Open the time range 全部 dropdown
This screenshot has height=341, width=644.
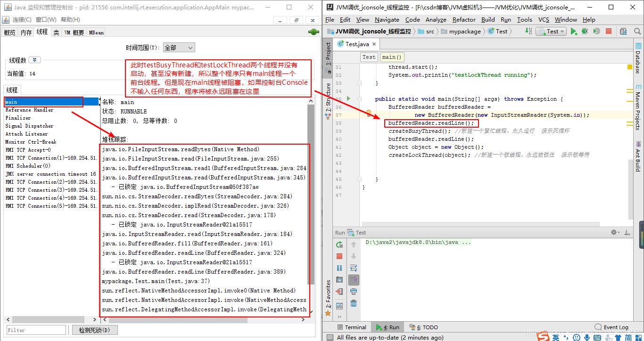point(179,48)
